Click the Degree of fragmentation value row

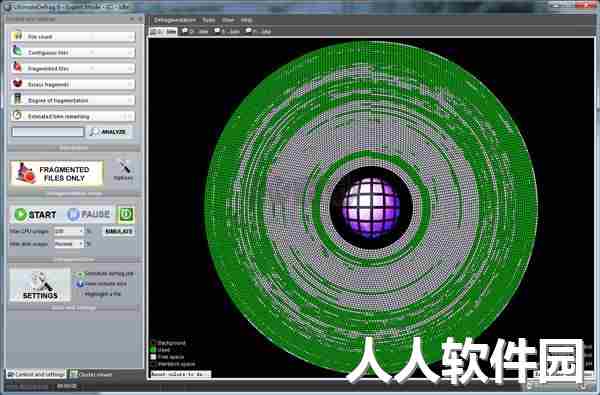coord(73,100)
